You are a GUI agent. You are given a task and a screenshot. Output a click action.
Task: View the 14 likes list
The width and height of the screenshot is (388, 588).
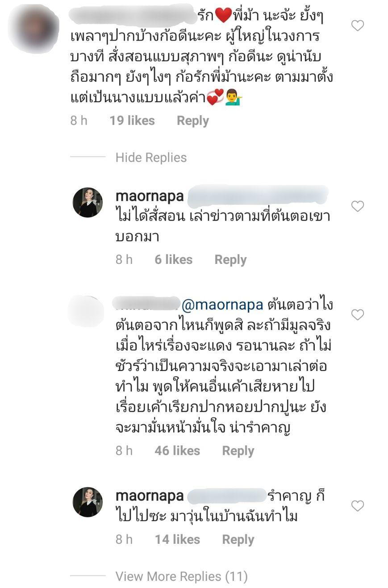[177, 540]
